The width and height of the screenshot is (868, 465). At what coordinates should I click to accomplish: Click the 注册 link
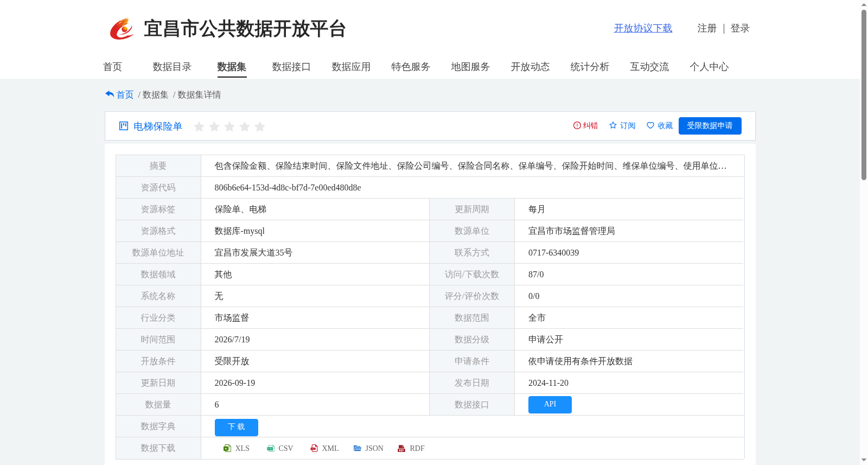click(707, 28)
